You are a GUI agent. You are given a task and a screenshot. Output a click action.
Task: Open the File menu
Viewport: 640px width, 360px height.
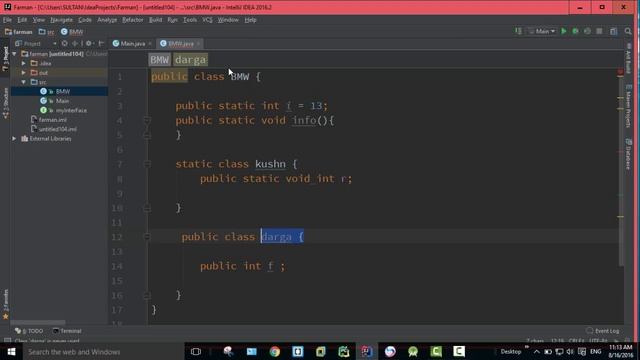[x=7, y=20]
